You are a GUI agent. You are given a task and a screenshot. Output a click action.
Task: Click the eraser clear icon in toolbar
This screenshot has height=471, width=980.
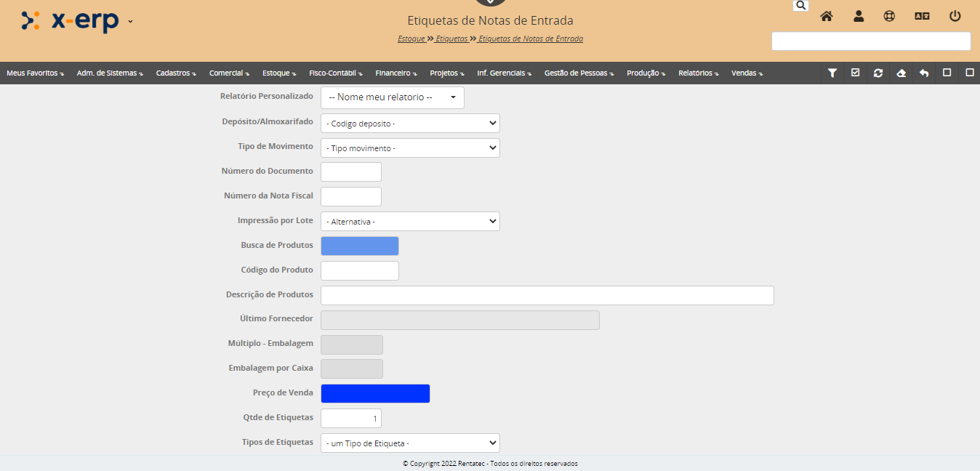pos(901,73)
